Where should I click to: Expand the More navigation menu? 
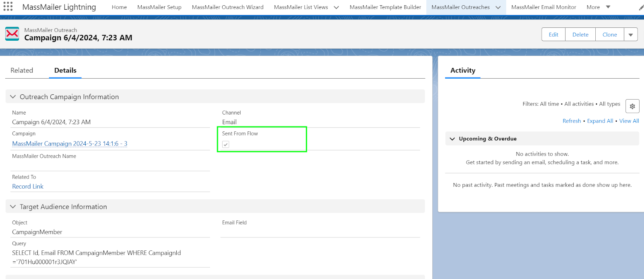[599, 7]
